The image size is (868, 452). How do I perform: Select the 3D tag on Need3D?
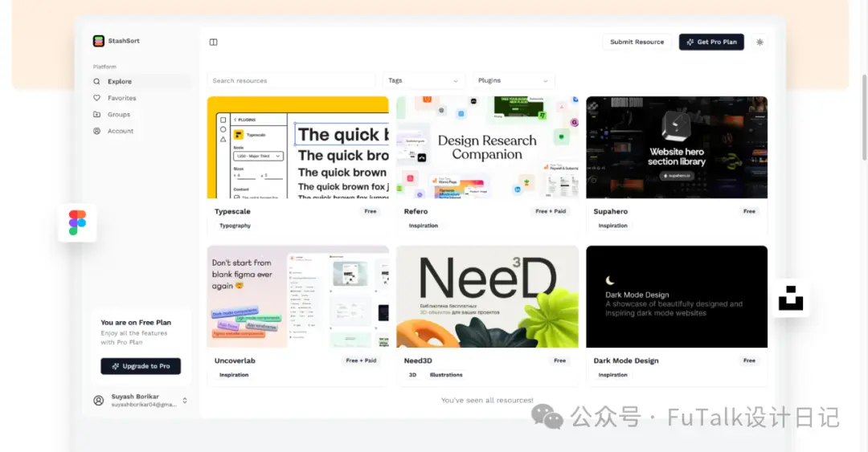(x=412, y=375)
